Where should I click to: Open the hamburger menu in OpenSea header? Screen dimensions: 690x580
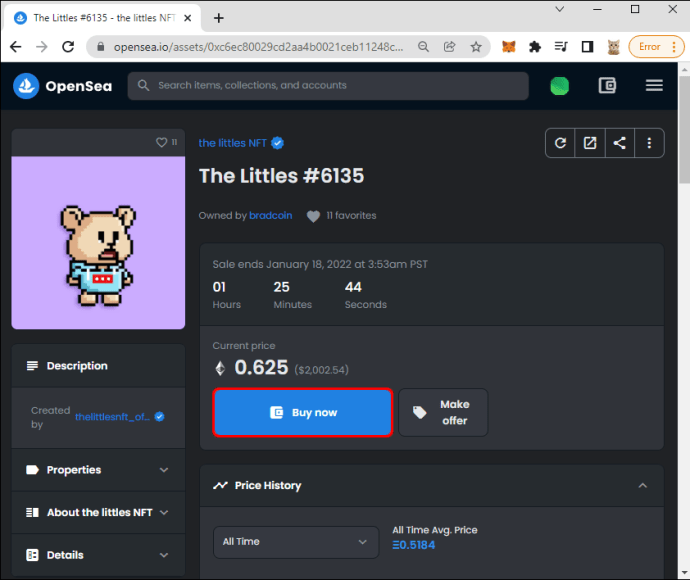click(x=654, y=85)
